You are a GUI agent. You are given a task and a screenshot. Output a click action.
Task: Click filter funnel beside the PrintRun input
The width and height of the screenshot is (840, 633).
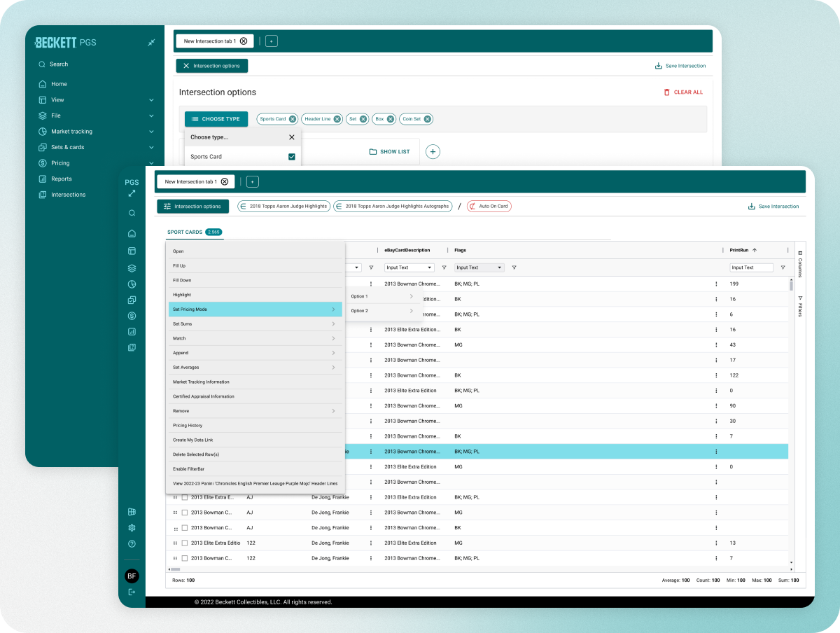[783, 267]
